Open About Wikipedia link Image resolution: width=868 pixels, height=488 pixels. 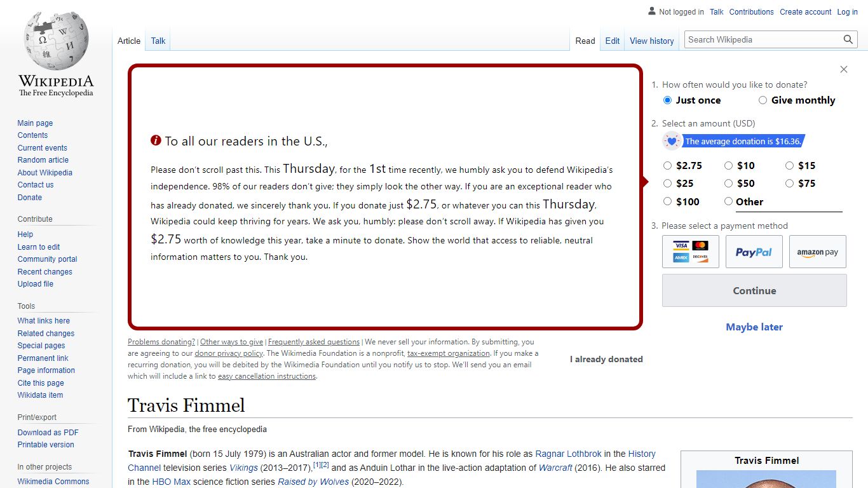coord(45,173)
